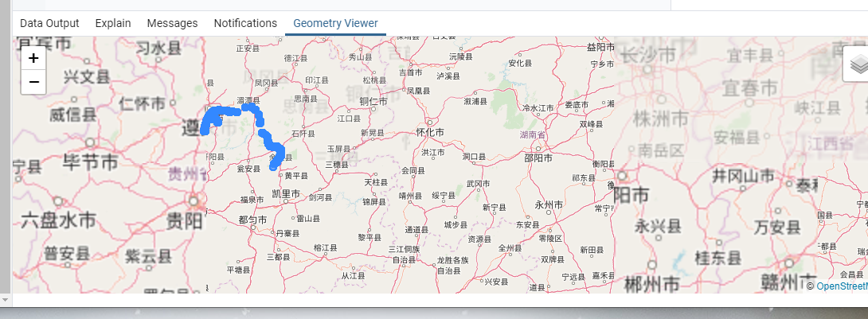The width and height of the screenshot is (868, 319).
Task: Click the 六盘水市 map label
Action: tap(59, 220)
